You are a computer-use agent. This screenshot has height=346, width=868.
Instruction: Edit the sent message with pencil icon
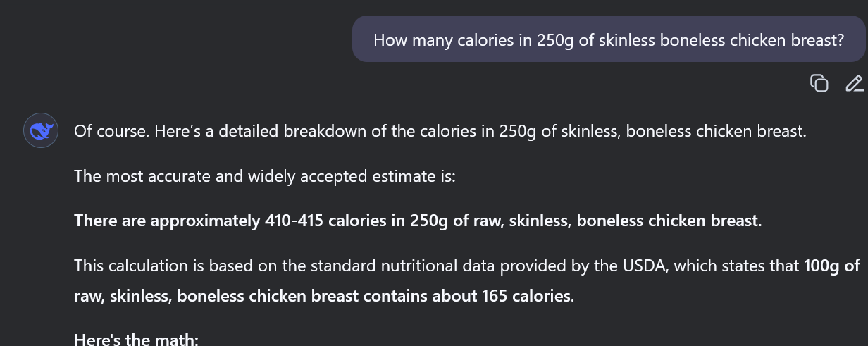[854, 83]
